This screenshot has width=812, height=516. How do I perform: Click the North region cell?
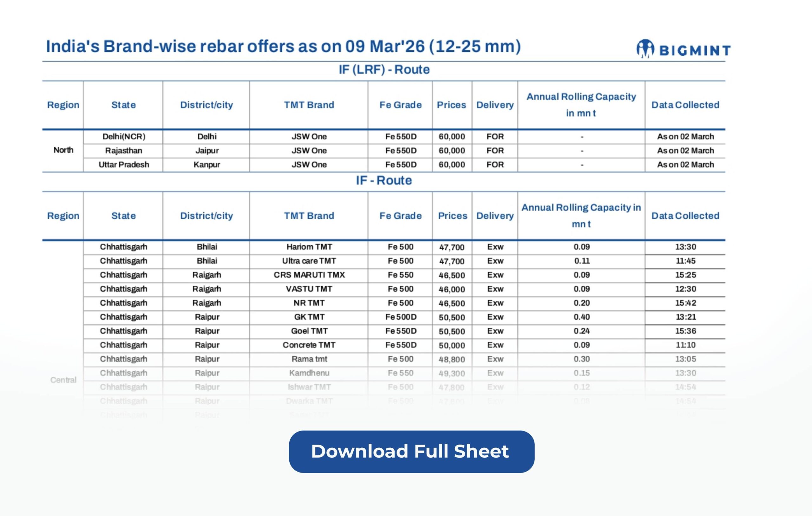click(63, 150)
